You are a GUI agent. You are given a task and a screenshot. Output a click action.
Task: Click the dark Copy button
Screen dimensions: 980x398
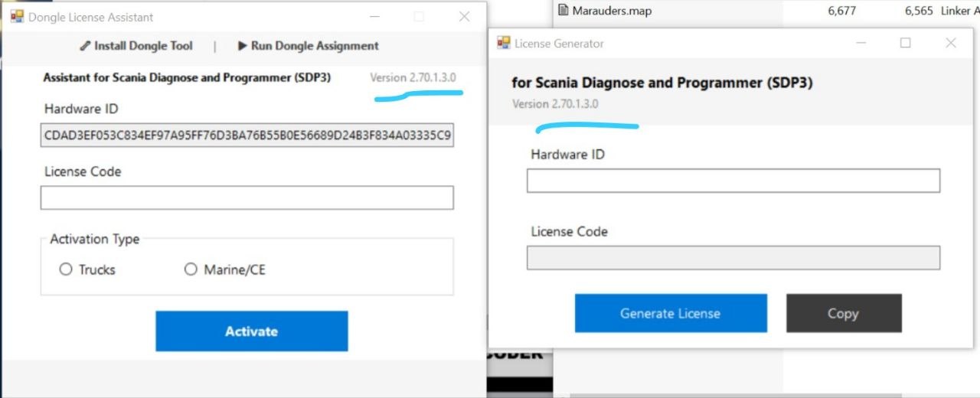click(x=844, y=313)
